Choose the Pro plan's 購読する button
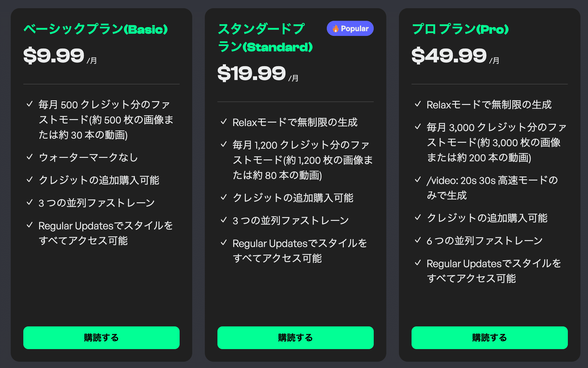The height and width of the screenshot is (368, 588). click(489, 337)
